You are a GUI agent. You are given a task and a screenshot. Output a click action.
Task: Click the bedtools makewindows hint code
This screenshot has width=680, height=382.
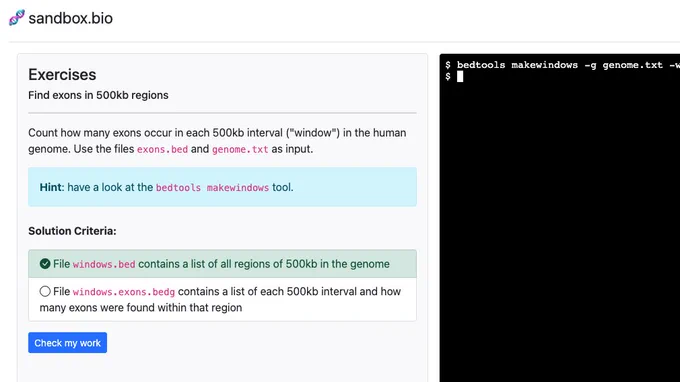tap(212, 188)
